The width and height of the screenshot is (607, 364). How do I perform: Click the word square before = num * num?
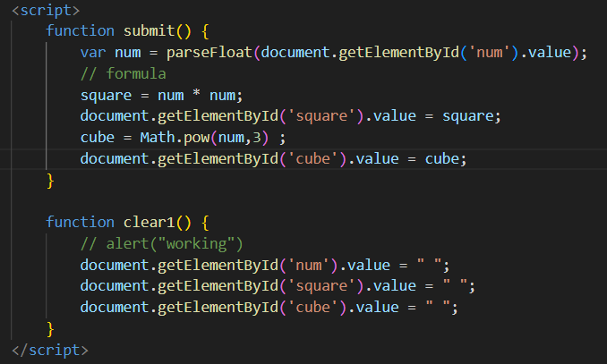point(106,94)
